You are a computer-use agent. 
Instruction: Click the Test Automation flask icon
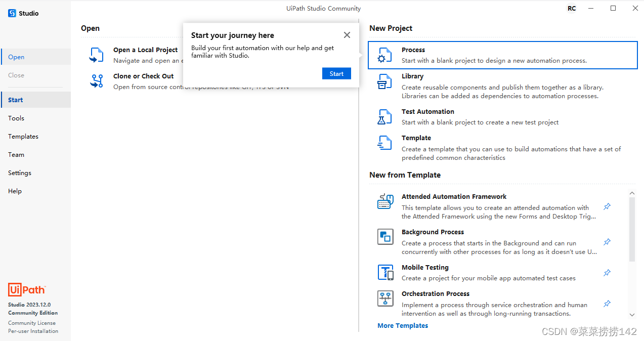click(x=384, y=117)
